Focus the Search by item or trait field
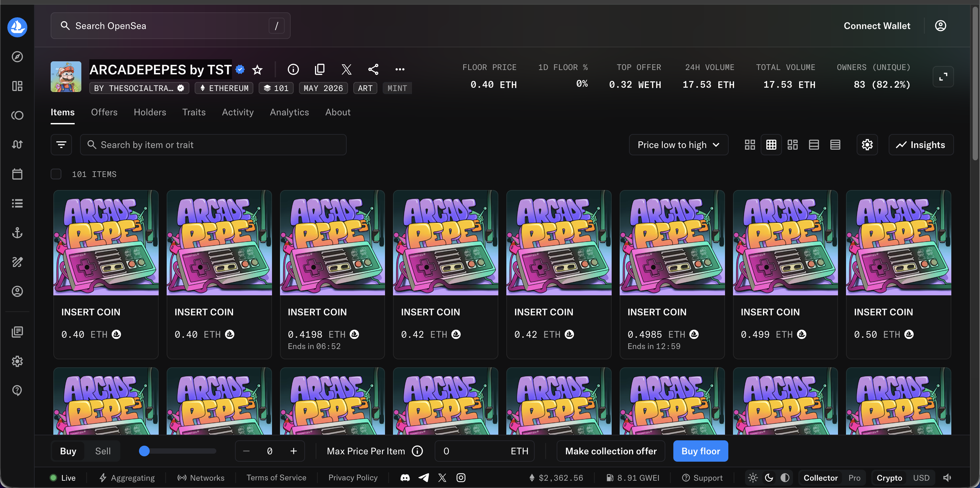980x488 pixels. [x=213, y=145]
